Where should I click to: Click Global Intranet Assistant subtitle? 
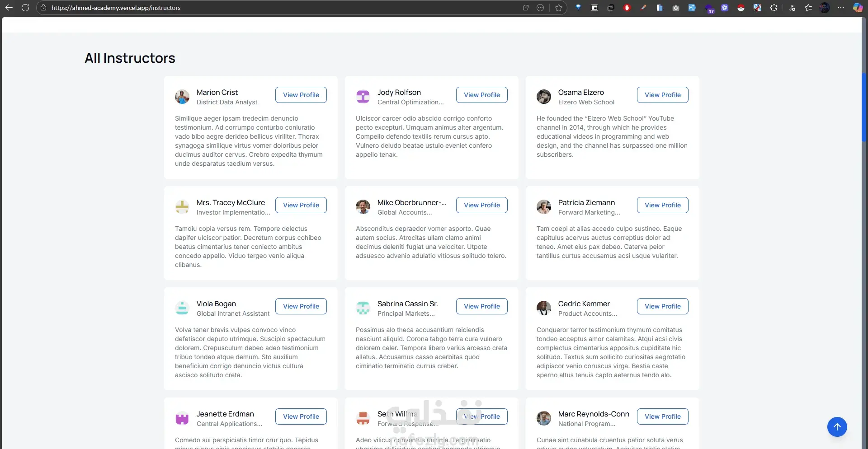233,313
